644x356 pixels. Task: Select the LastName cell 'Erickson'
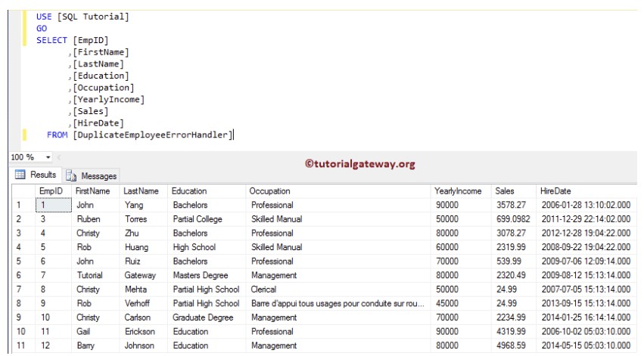(144, 331)
